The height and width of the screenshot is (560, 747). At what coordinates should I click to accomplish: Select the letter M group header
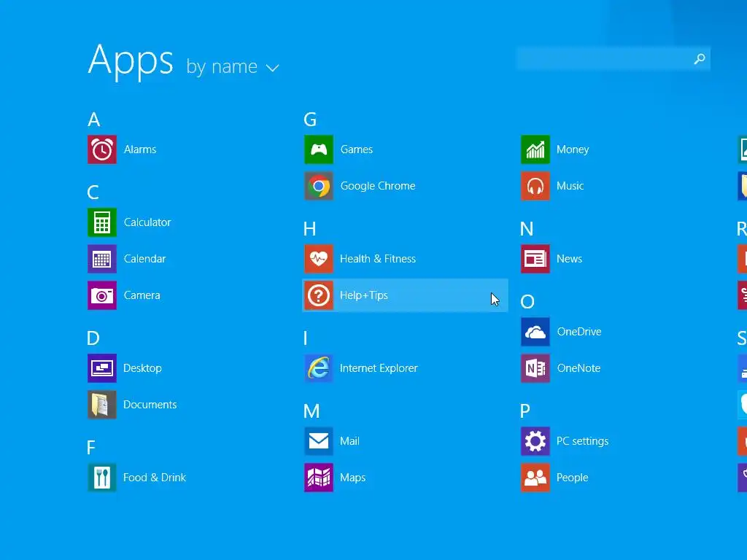311,411
